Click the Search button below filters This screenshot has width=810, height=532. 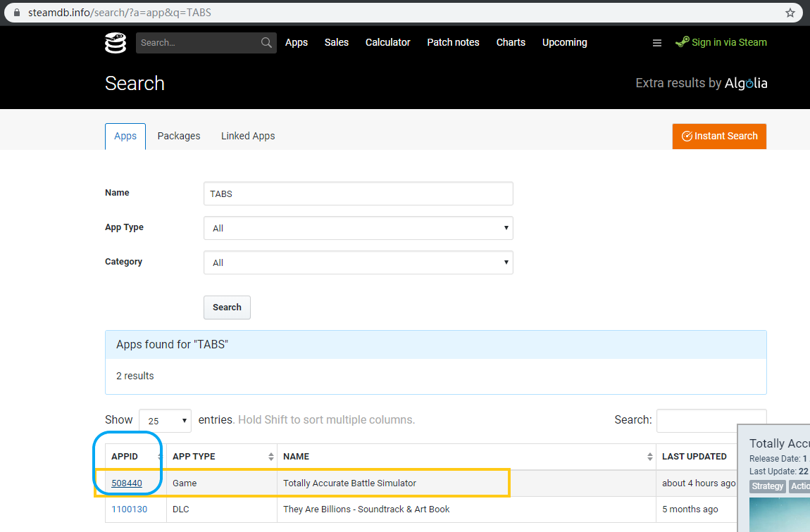point(227,308)
